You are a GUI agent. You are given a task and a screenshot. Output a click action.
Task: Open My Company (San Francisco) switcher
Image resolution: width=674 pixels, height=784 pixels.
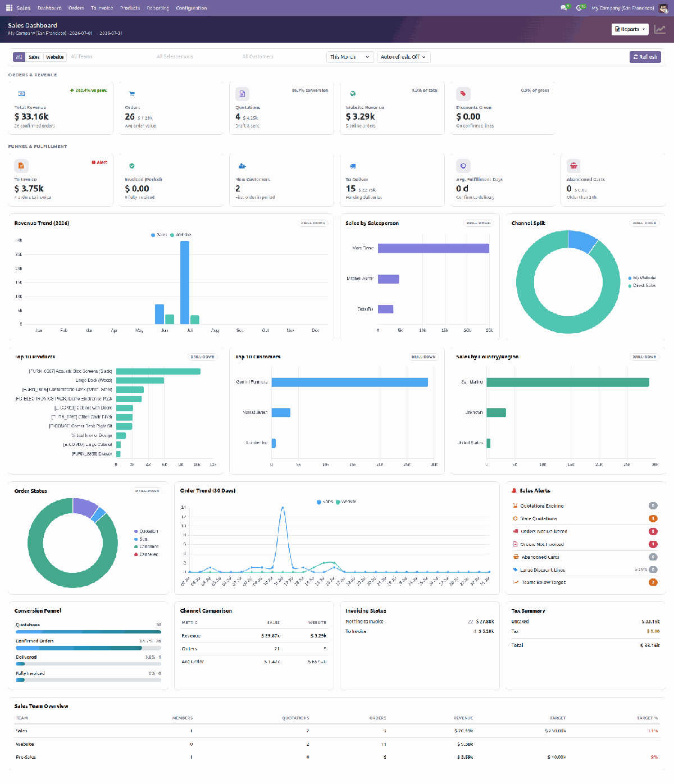click(x=622, y=8)
